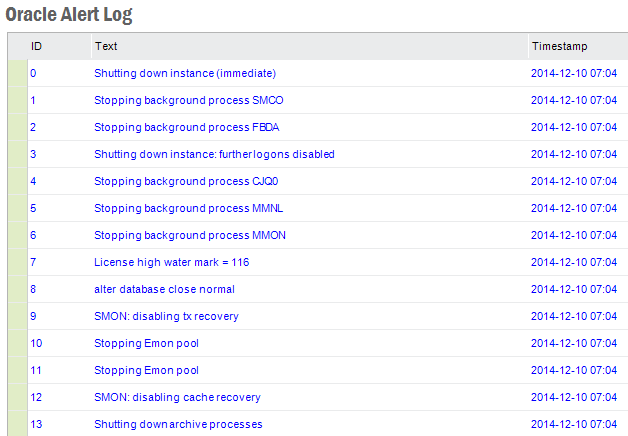Open 'Stopping background process SMCO' log entry

pyautogui.click(x=188, y=100)
